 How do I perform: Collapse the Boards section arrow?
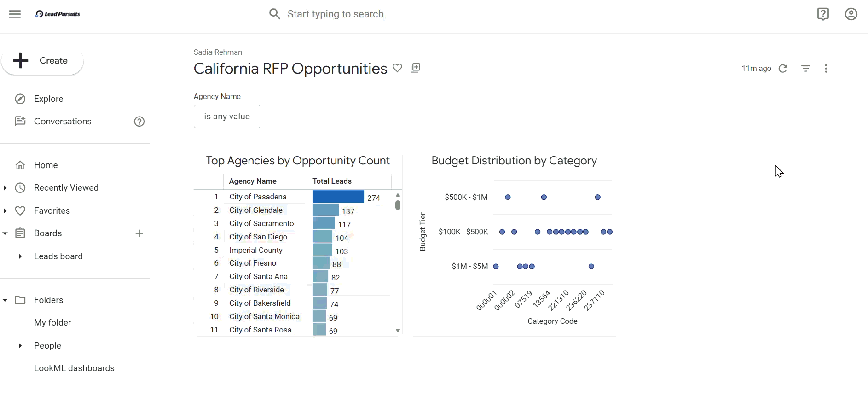(x=5, y=233)
